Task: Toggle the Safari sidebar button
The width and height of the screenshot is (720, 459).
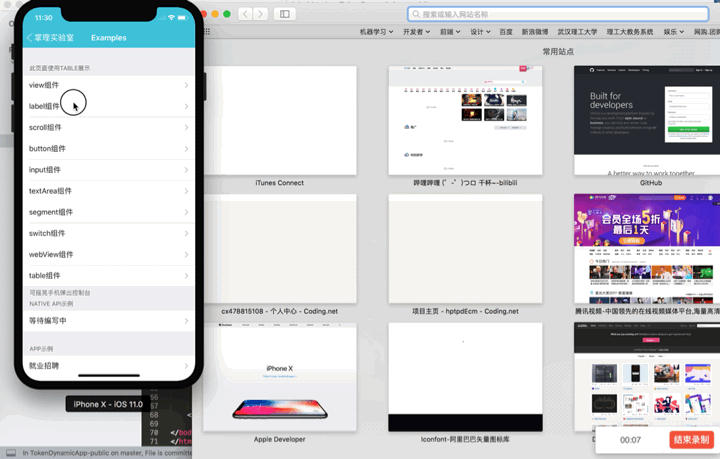Action: point(285,14)
